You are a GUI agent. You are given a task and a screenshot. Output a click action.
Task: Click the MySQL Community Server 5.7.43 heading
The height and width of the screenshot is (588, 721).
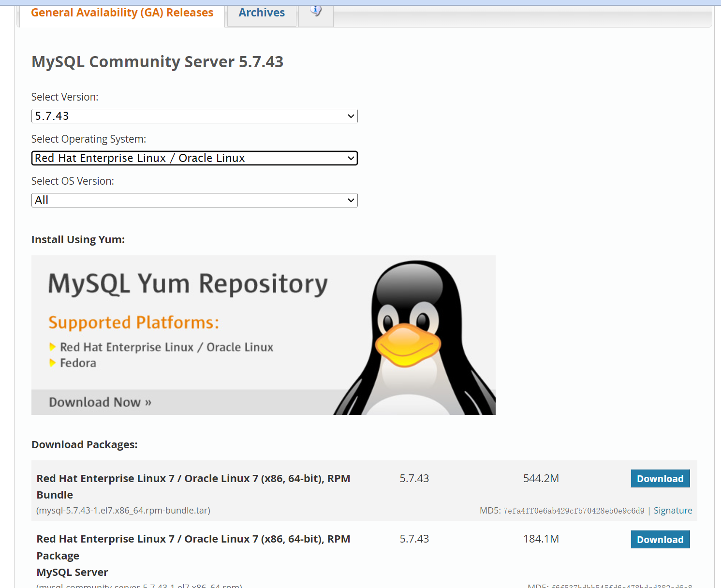click(158, 62)
